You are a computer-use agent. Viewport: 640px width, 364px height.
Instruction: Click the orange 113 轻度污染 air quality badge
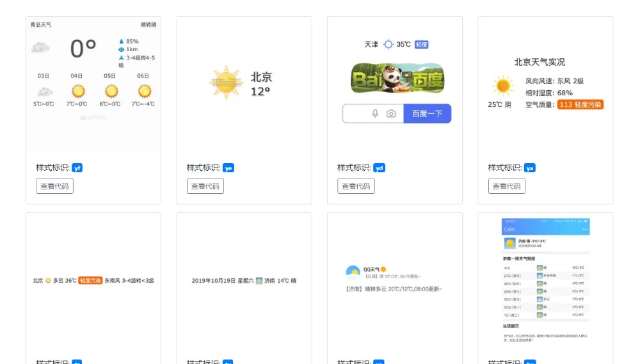pos(580,104)
